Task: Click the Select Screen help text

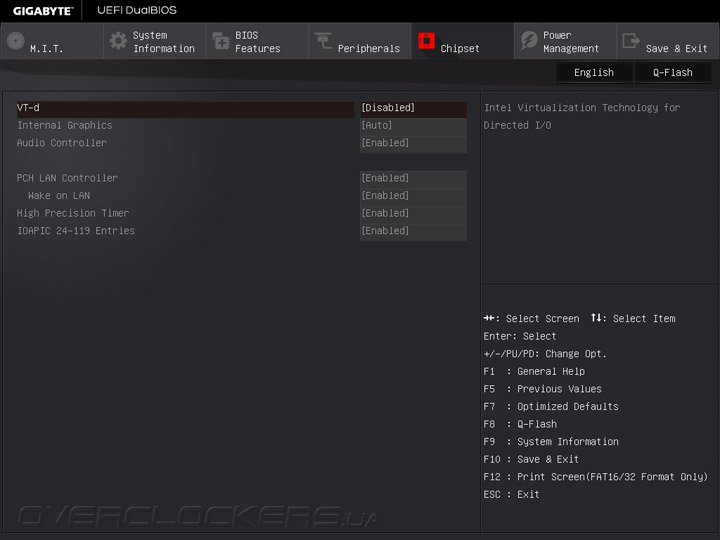Action: [532, 319]
